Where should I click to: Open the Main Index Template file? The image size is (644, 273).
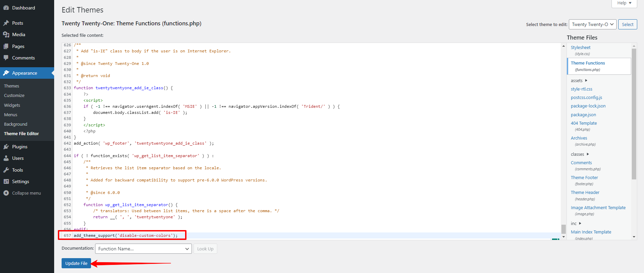click(x=591, y=232)
